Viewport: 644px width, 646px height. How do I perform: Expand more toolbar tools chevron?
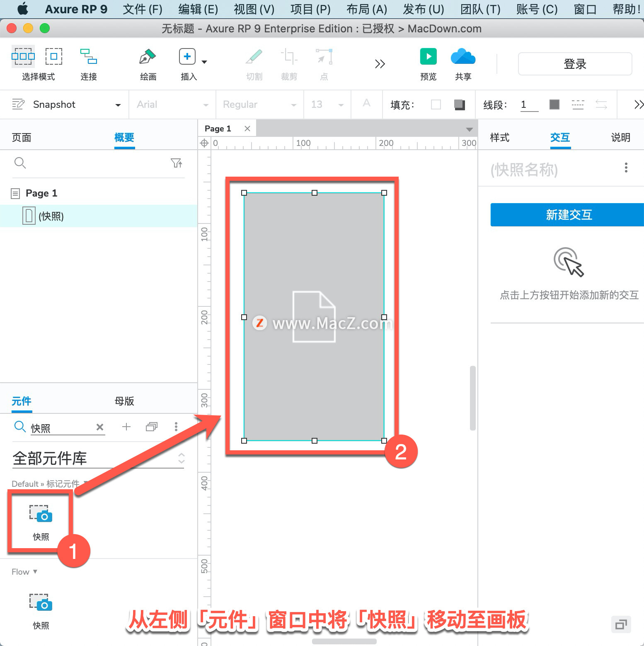380,64
